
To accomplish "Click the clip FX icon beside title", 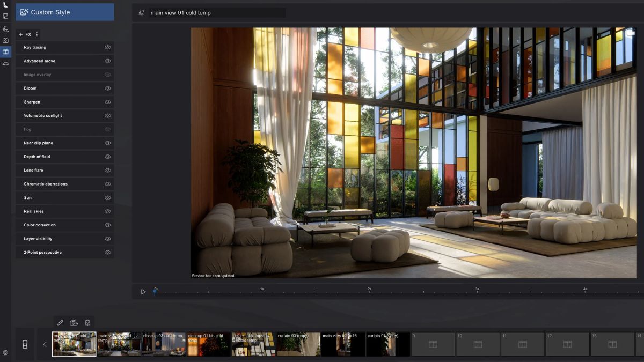I will 141,13.
